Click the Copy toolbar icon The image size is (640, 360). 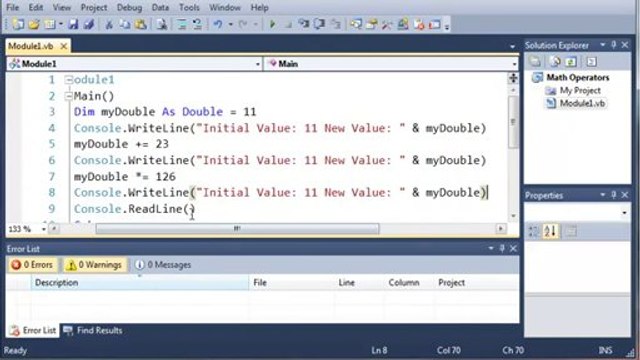(125, 24)
